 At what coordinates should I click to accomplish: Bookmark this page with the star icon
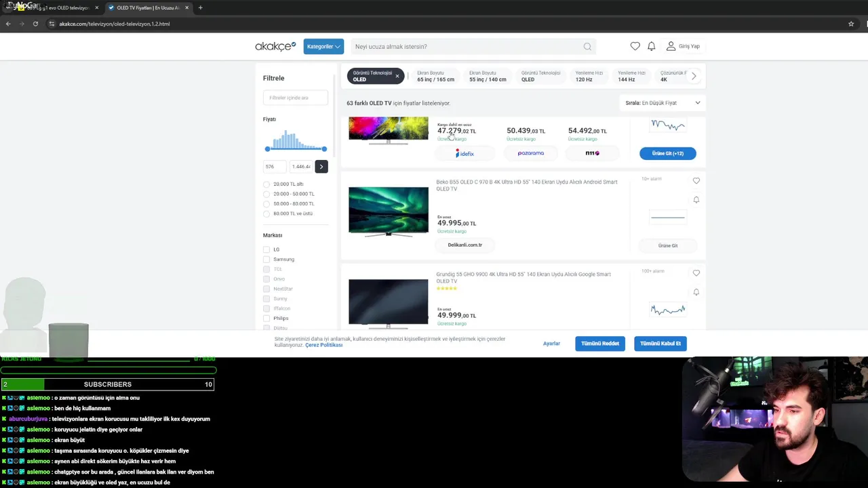[x=851, y=24]
